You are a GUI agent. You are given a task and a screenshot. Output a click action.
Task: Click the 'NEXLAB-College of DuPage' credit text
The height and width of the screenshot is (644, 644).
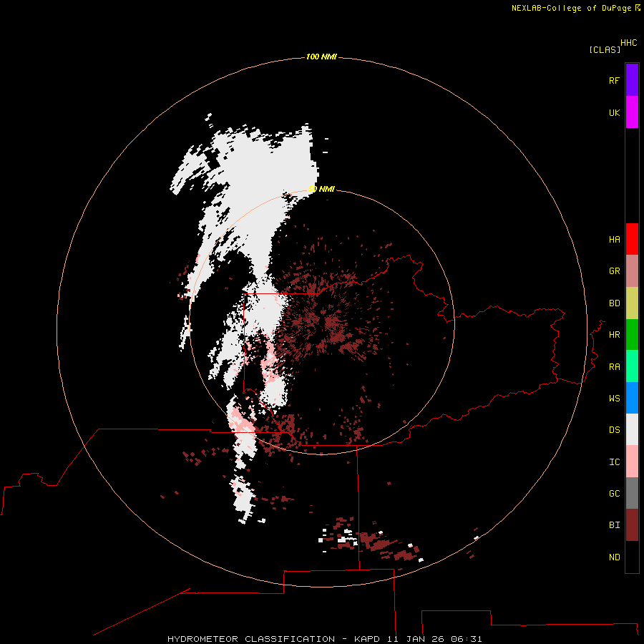(571, 8)
